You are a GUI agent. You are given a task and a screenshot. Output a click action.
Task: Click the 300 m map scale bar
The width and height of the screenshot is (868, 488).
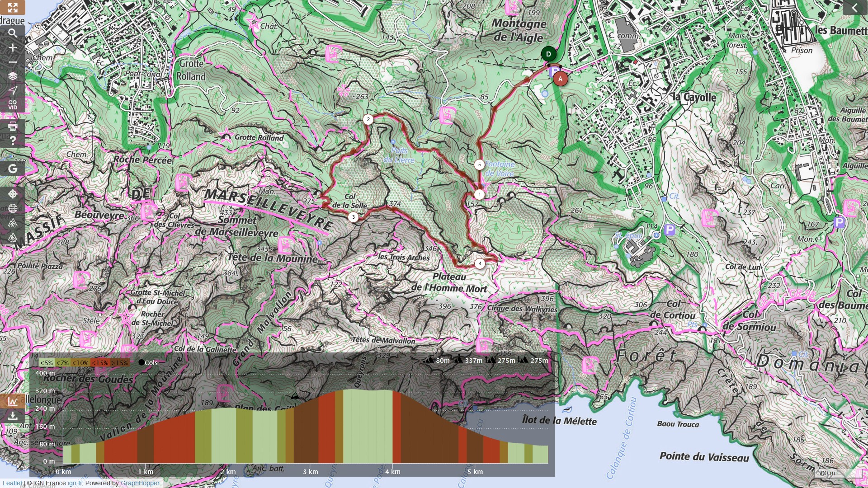(x=837, y=474)
